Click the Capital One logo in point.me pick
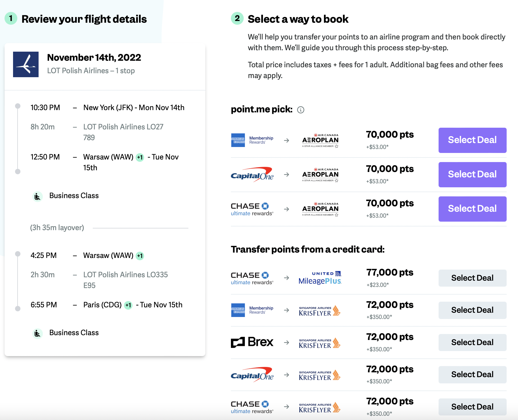 (252, 175)
